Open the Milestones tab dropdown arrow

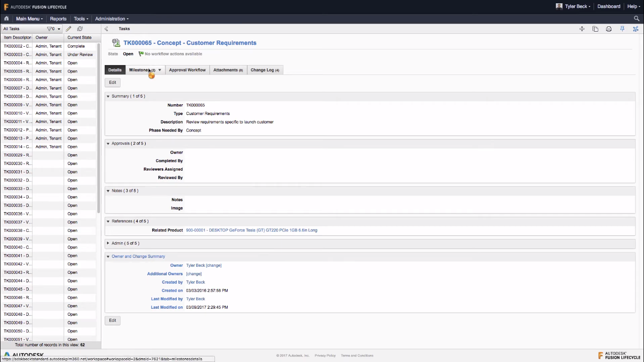160,70
